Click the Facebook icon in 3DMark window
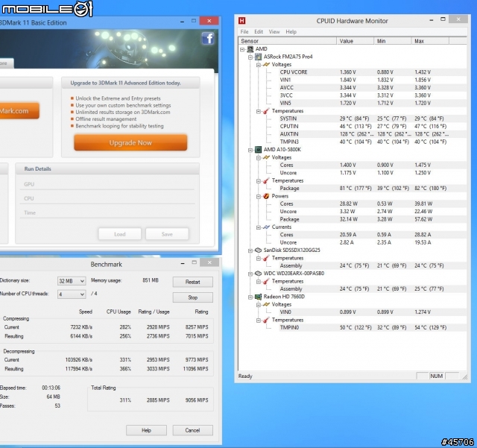Screen dimensions: 477x448 click(x=208, y=38)
